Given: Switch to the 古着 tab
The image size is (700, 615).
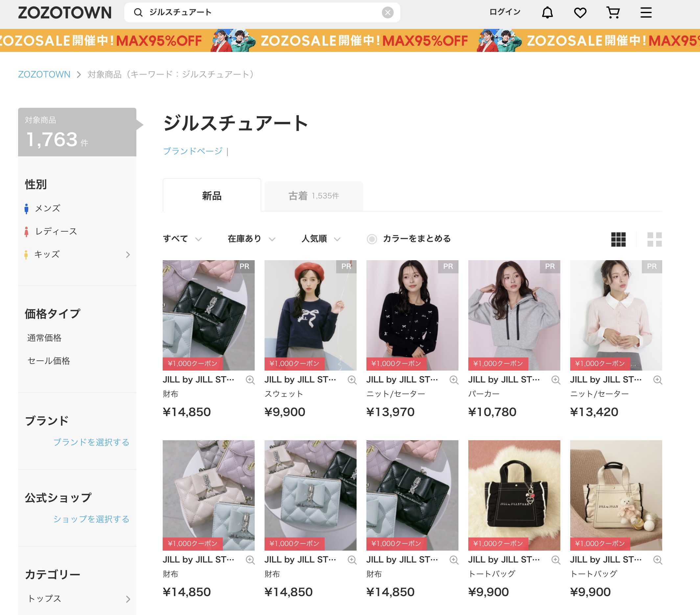Looking at the screenshot, I should click(x=313, y=196).
